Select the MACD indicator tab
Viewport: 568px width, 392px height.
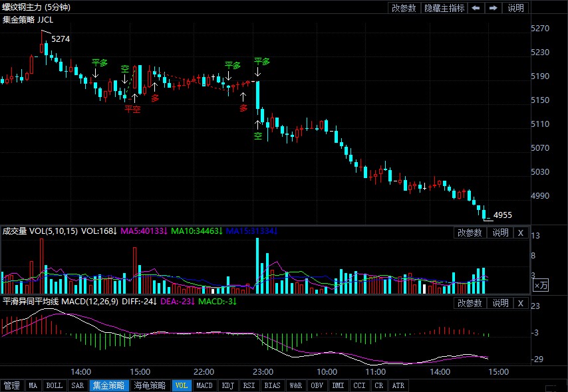[205, 385]
